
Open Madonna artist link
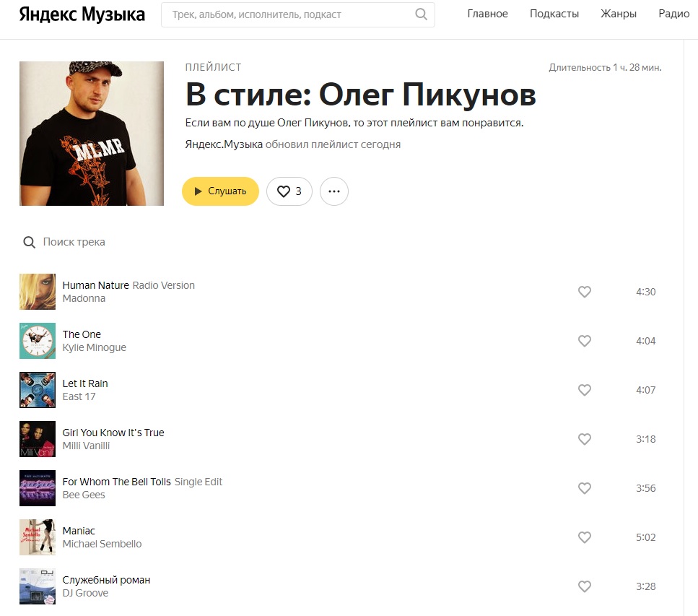pos(84,298)
